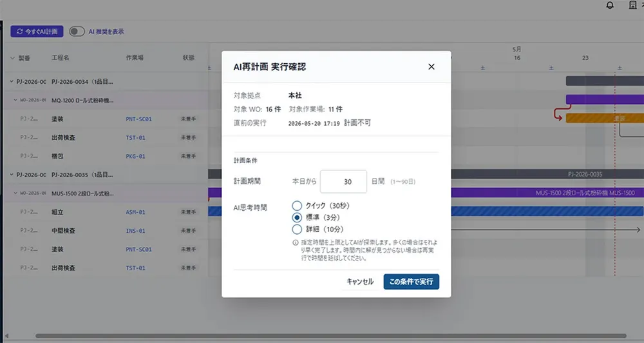Collapse all via 製番 header chevron
This screenshot has width=644, height=343.
[12, 58]
